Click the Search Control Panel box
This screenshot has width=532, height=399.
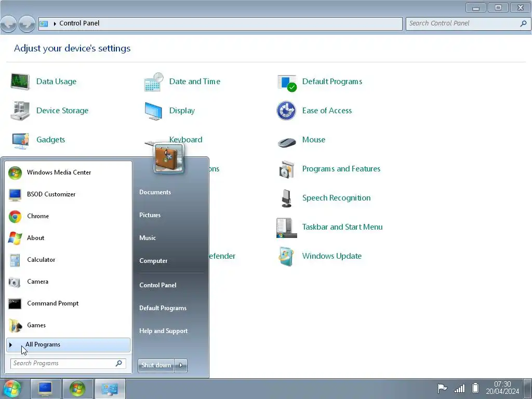pos(468,23)
